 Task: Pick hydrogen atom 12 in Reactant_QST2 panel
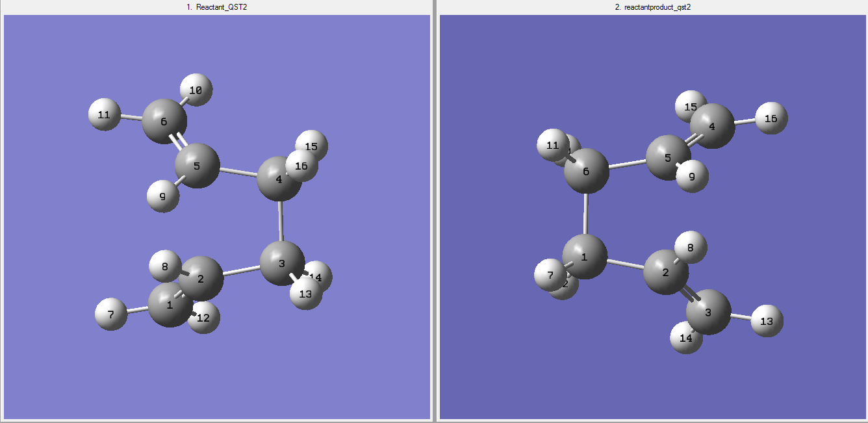coord(205,318)
